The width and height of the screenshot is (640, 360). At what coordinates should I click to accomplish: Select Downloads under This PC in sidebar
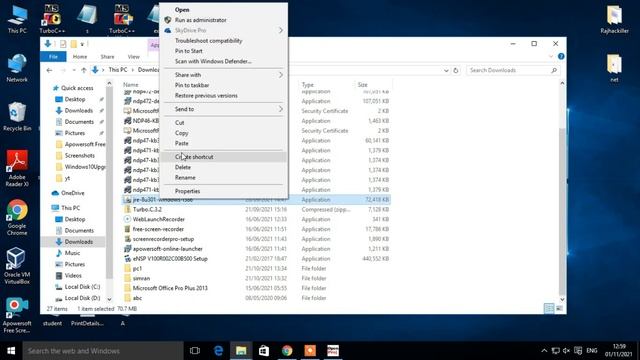click(x=78, y=242)
